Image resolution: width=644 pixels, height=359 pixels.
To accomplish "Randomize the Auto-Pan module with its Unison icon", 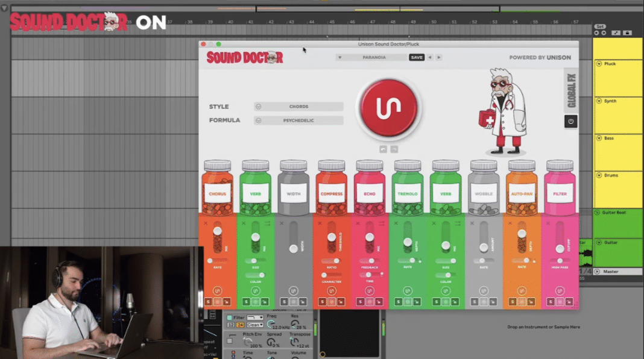I will click(x=522, y=291).
